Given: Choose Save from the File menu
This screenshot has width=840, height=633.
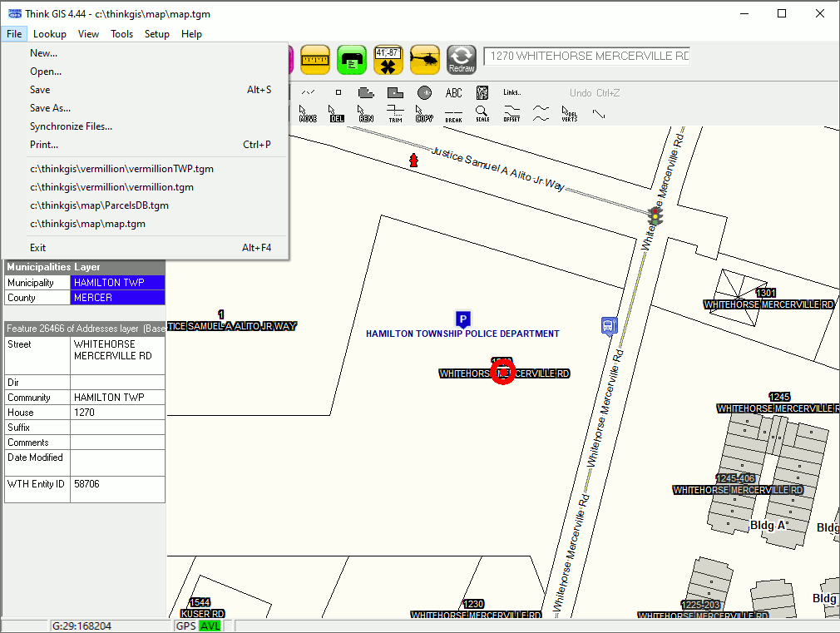Looking at the screenshot, I should pos(146,90).
